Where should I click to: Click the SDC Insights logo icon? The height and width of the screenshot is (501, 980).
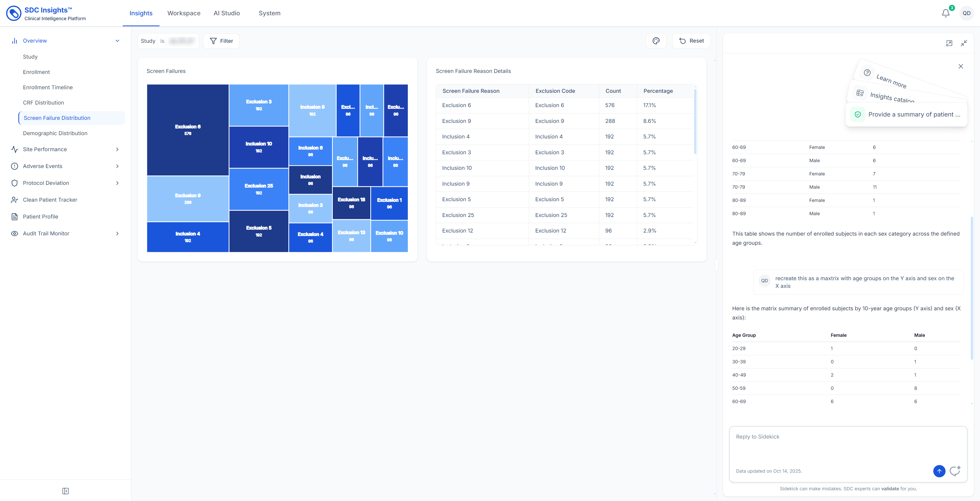coord(14,13)
